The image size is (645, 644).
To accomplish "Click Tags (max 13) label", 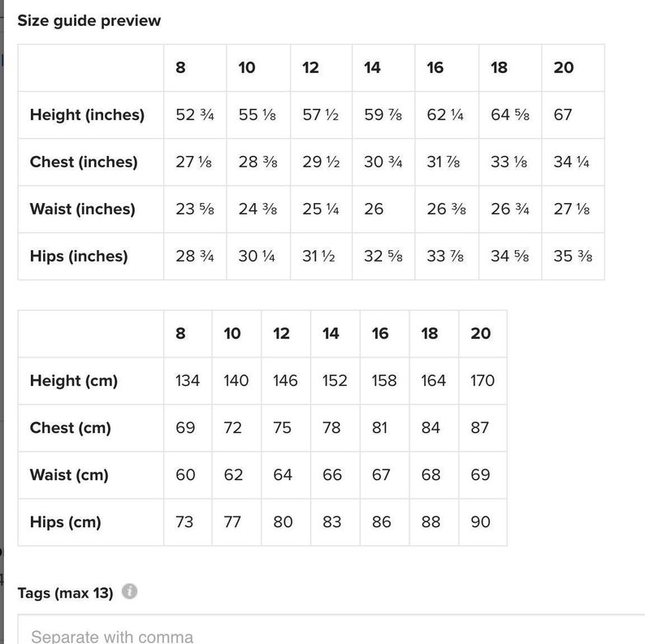I will coord(65,593).
